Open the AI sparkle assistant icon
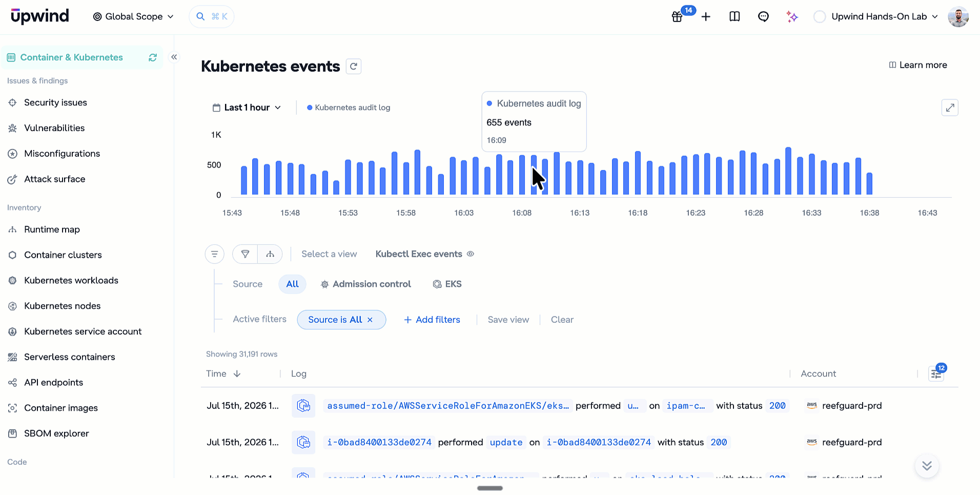Screen dimensions: 980x495 (792, 17)
